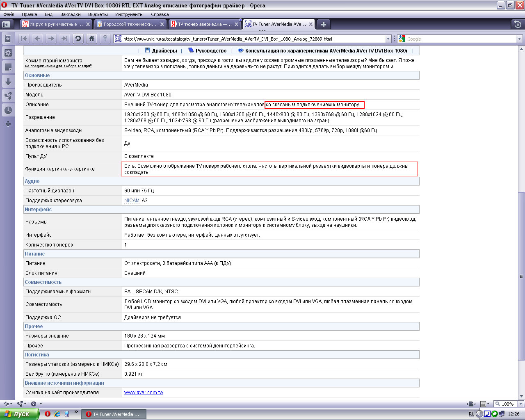The width and height of the screenshot is (525, 420).
Task: Open the closed tabs trash button
Action: pyautogui.click(x=518, y=25)
